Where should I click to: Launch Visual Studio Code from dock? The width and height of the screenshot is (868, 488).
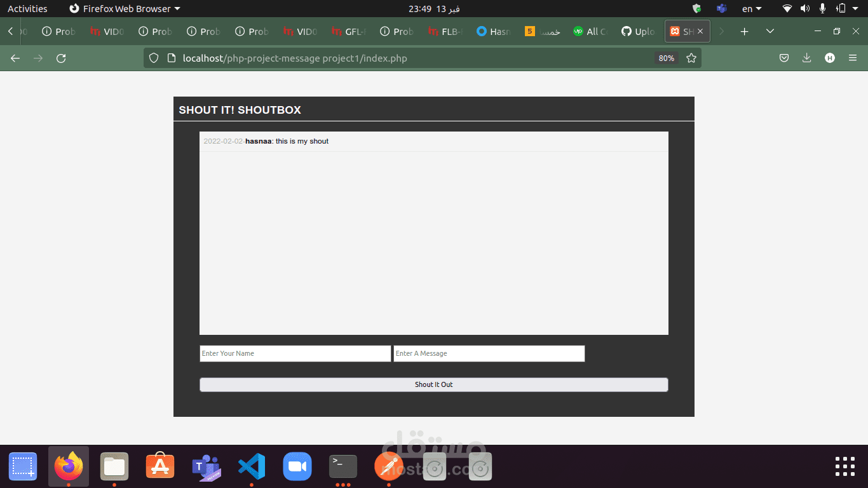[252, 467]
